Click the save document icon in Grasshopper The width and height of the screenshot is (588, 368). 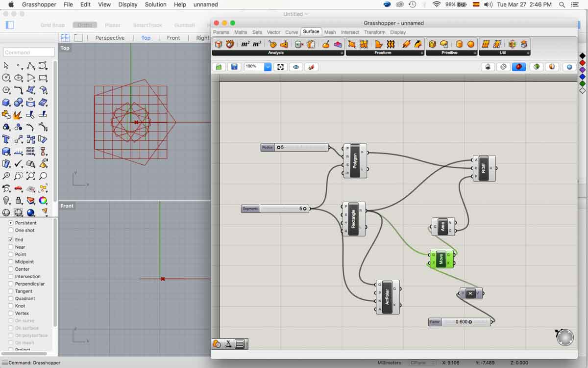[234, 67]
